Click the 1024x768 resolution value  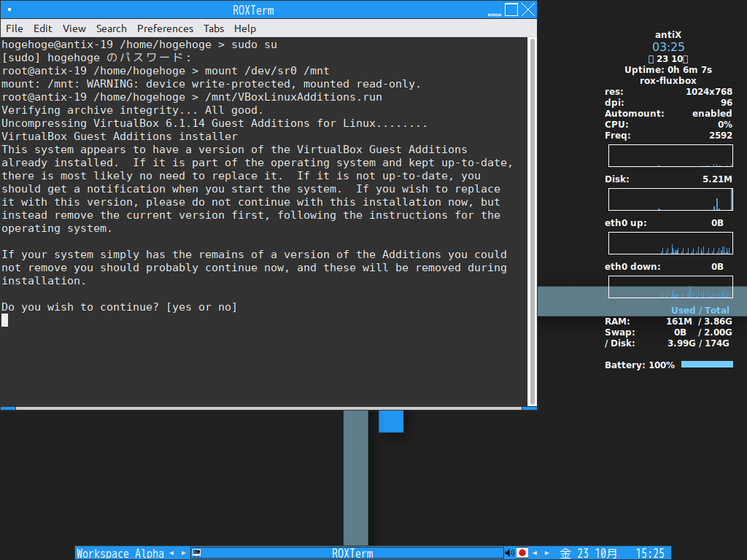(709, 91)
